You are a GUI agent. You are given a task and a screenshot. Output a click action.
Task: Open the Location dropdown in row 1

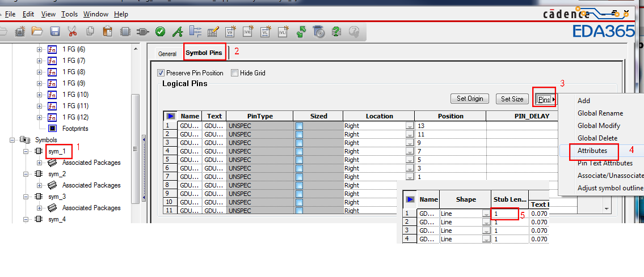click(410, 126)
